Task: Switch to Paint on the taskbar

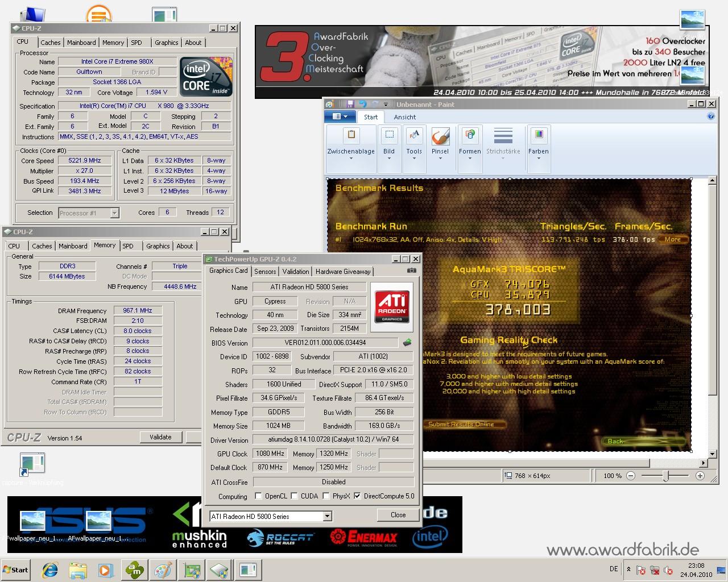Action: coord(163,569)
